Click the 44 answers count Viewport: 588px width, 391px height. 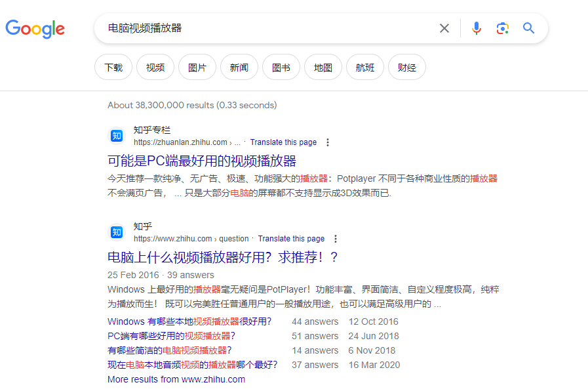pos(315,321)
